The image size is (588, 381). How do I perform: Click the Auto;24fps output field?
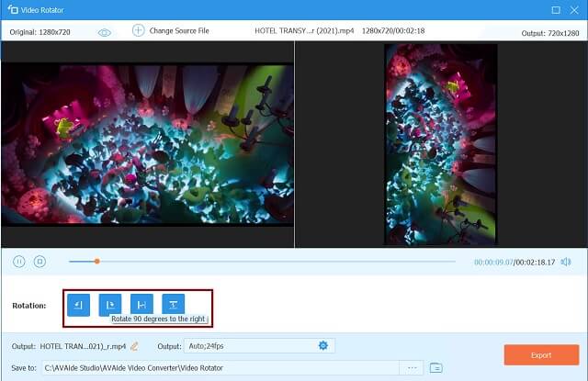(259, 346)
